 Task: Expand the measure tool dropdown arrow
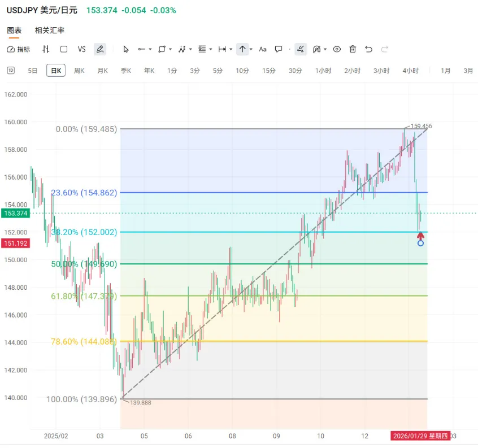231,49
